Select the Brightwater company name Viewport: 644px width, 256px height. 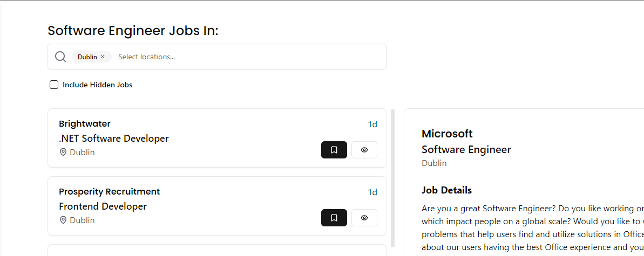coord(85,124)
